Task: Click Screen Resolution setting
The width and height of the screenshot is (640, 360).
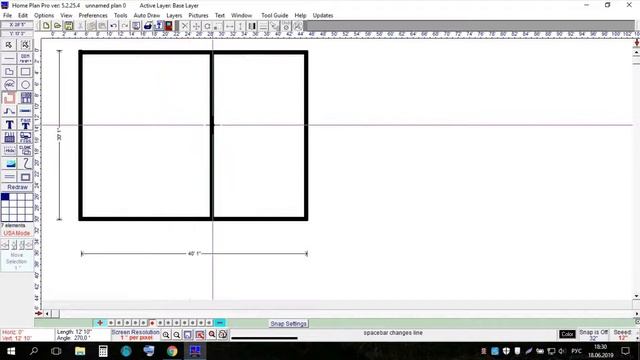Action: point(135,335)
